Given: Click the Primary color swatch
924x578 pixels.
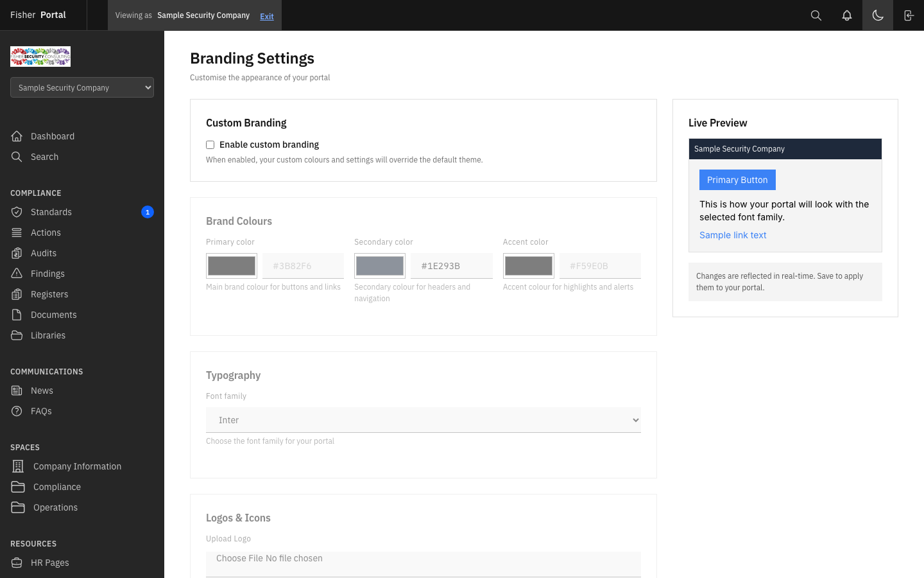Looking at the screenshot, I should tap(231, 265).
